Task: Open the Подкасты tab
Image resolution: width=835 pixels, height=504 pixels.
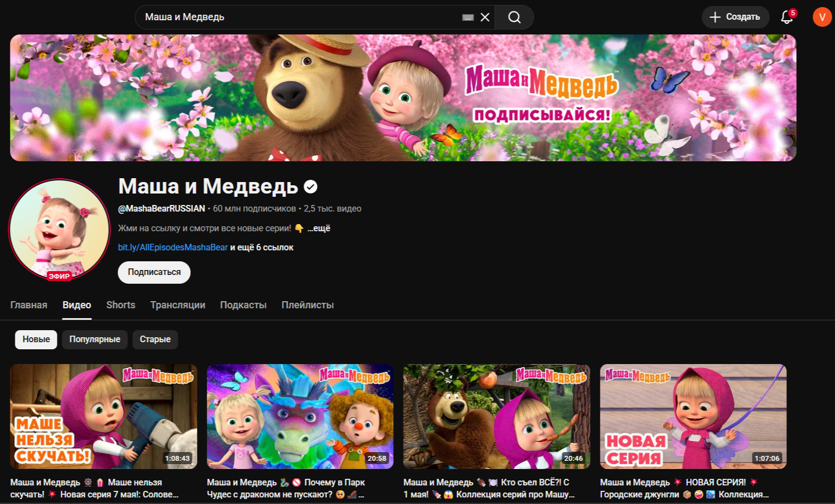Action: point(243,305)
